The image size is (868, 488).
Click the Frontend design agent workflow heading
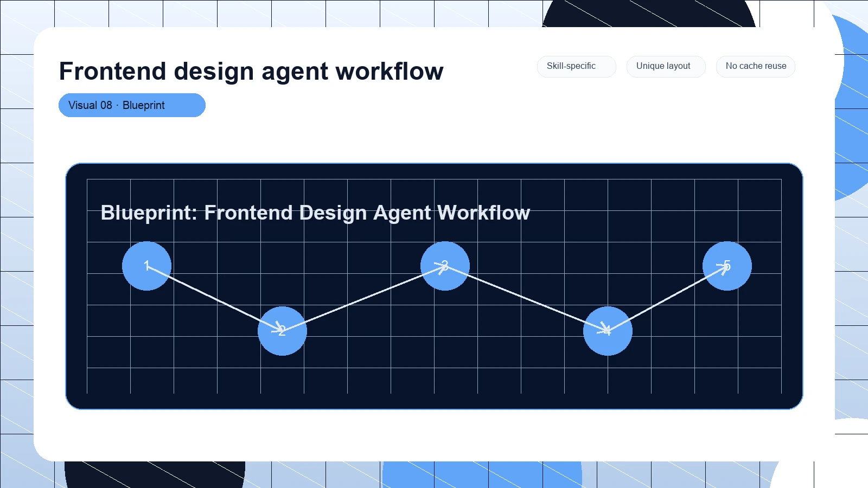251,71
